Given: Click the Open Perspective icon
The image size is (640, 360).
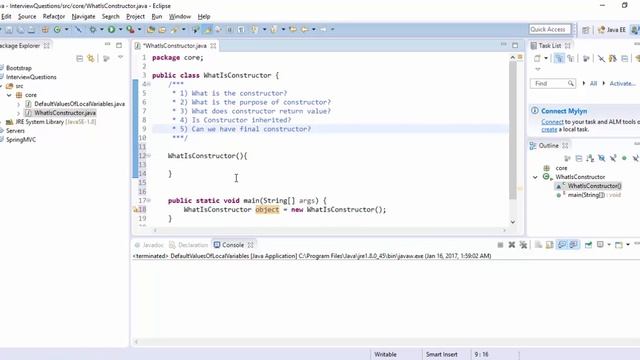Looking at the screenshot, I should 586,30.
